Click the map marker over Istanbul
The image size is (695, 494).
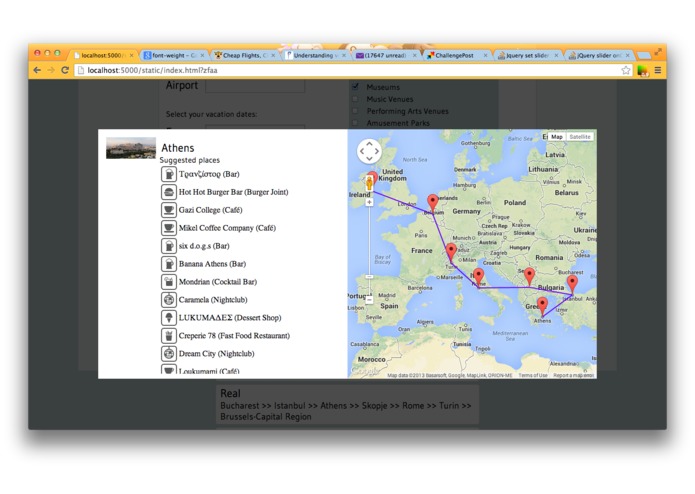point(572,284)
